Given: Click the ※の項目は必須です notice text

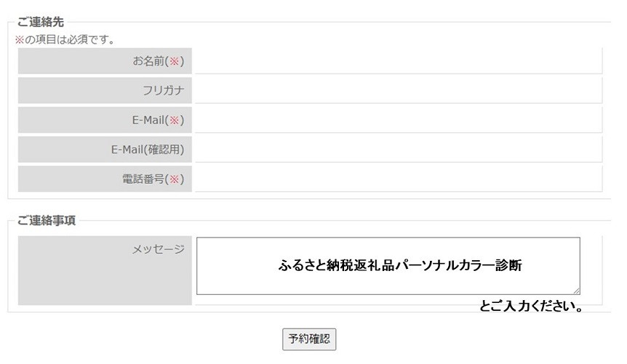Looking at the screenshot, I should [65, 39].
